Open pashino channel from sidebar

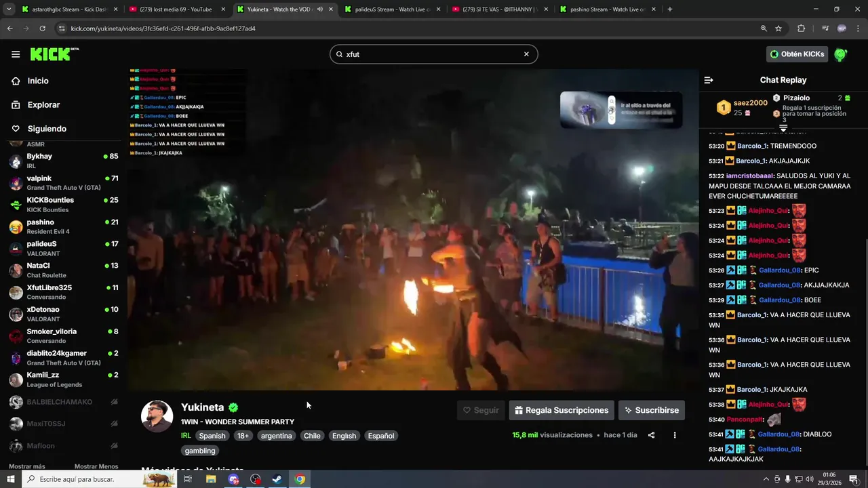63,226
